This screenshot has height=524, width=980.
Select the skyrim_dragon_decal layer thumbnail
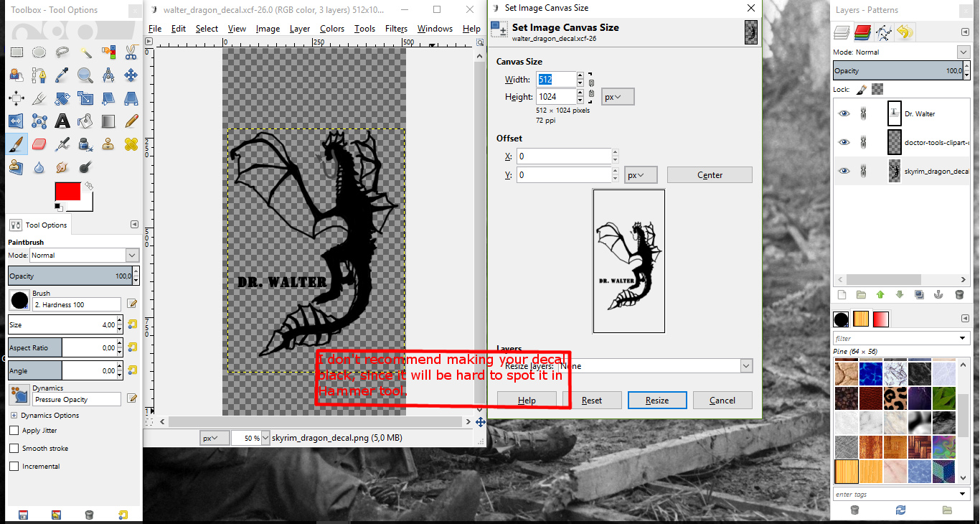pyautogui.click(x=894, y=171)
